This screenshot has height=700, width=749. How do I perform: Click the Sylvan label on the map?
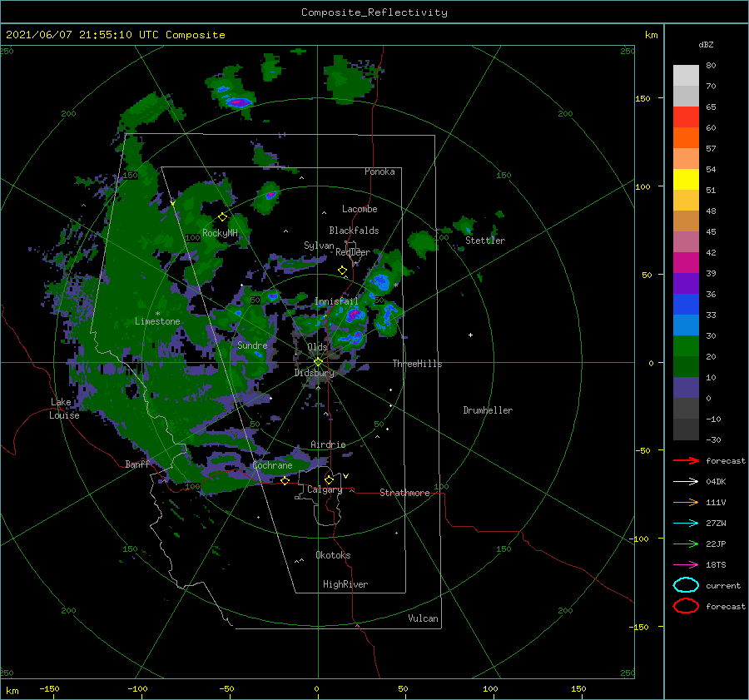point(319,246)
